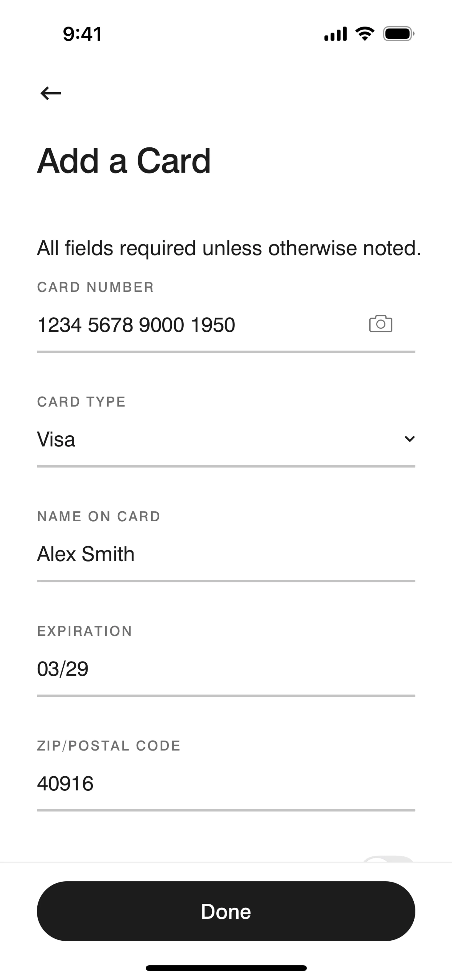Image resolution: width=452 pixels, height=980 pixels.
Task: Tap the battery status icon
Action: pos(398,34)
